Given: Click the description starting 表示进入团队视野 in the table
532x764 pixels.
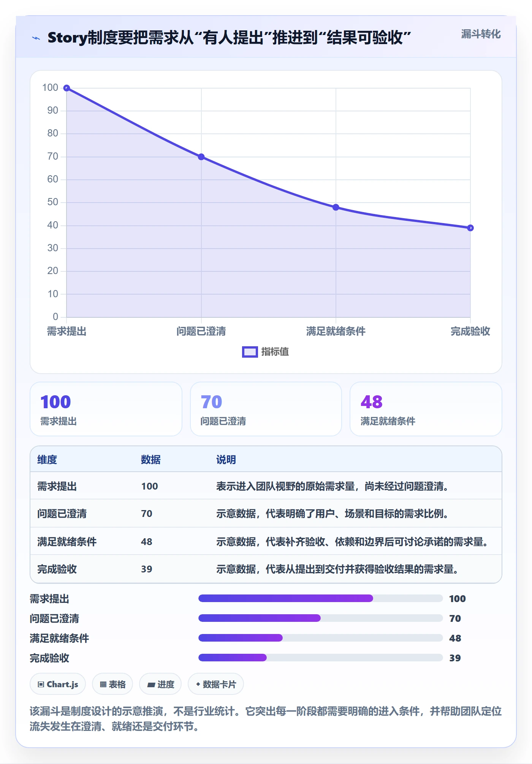Looking at the screenshot, I should [x=333, y=487].
